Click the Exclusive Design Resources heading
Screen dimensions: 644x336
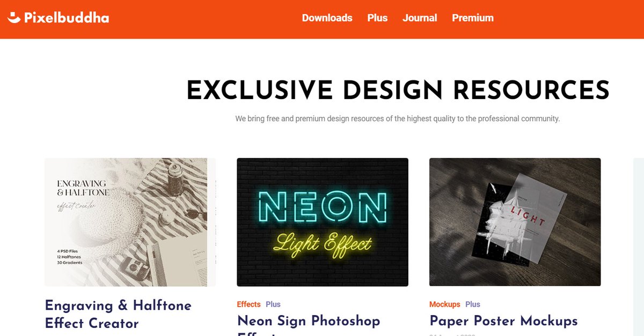tap(398, 90)
